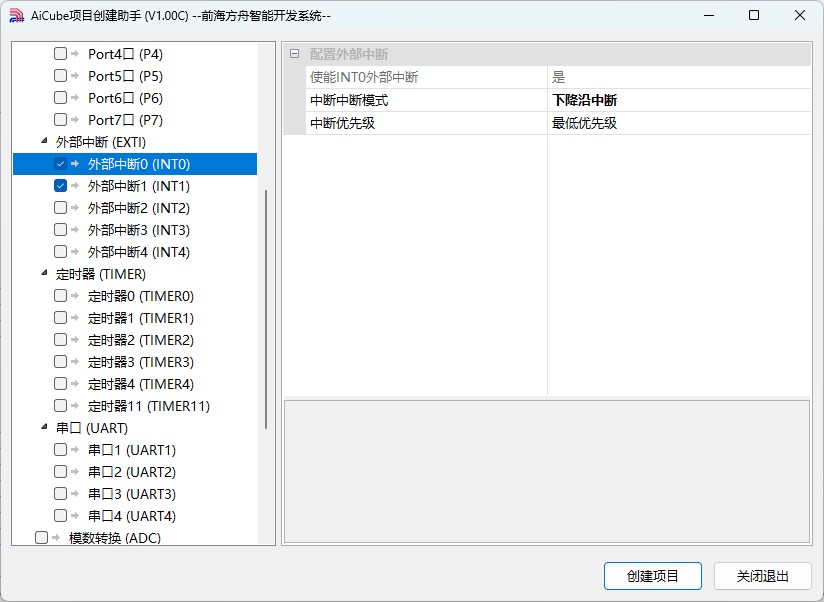Collapse the 定时器 (TIMER) tree group
The image size is (824, 602).
coord(44,273)
